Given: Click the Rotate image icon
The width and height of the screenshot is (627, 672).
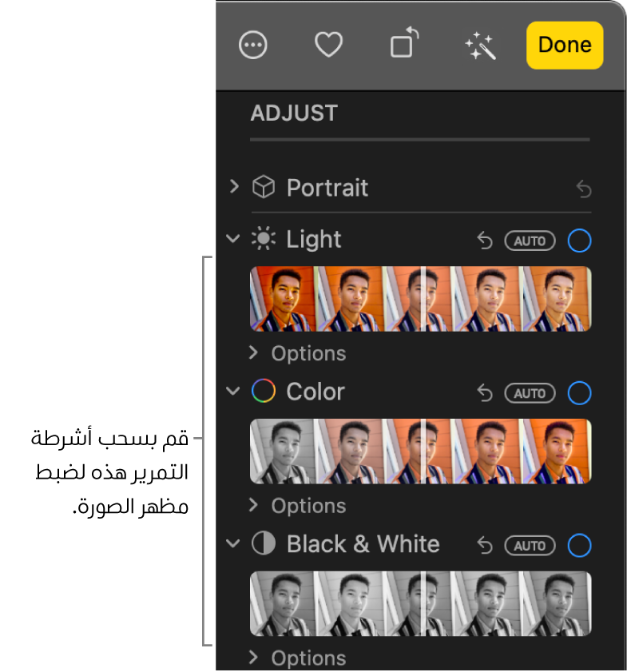Looking at the screenshot, I should pyautogui.click(x=404, y=44).
